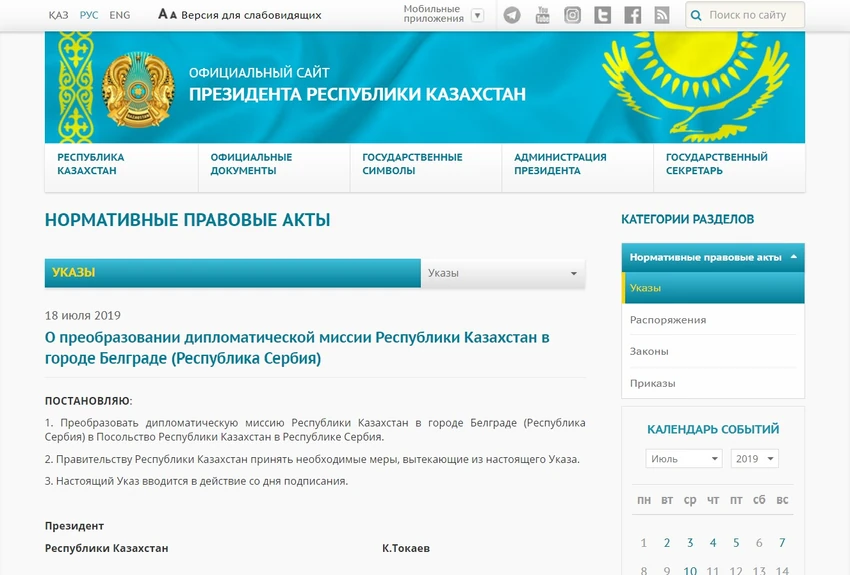This screenshot has width=850, height=575.
Task: Switch language to КАЗ
Action: tap(59, 15)
